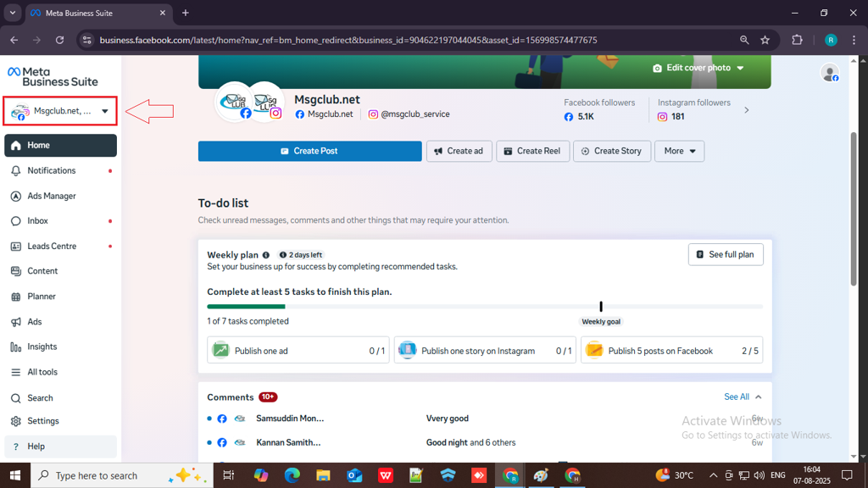The height and width of the screenshot is (488, 868).
Task: Click the Instagram profile picture thumbnail
Action: (x=265, y=102)
